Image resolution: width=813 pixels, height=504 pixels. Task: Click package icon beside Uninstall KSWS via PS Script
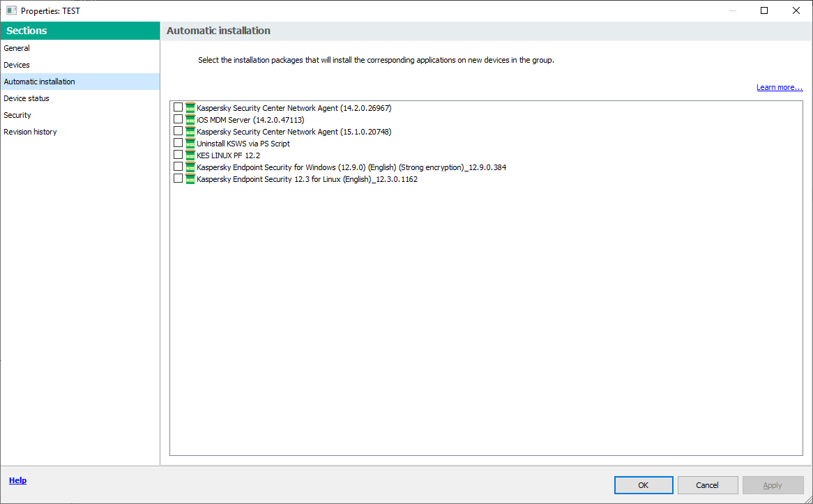[190, 144]
